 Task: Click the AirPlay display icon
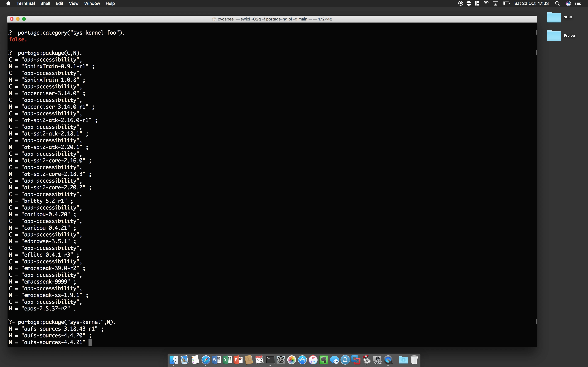point(495,3)
